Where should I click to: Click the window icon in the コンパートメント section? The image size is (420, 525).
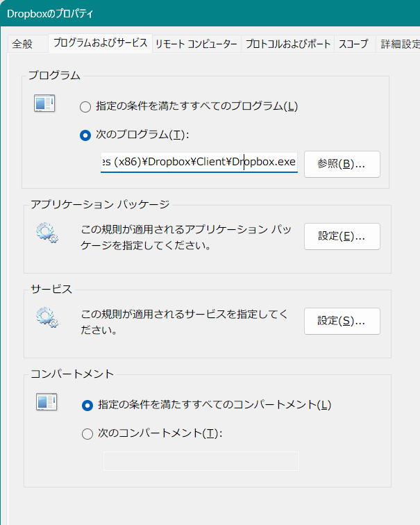(47, 402)
